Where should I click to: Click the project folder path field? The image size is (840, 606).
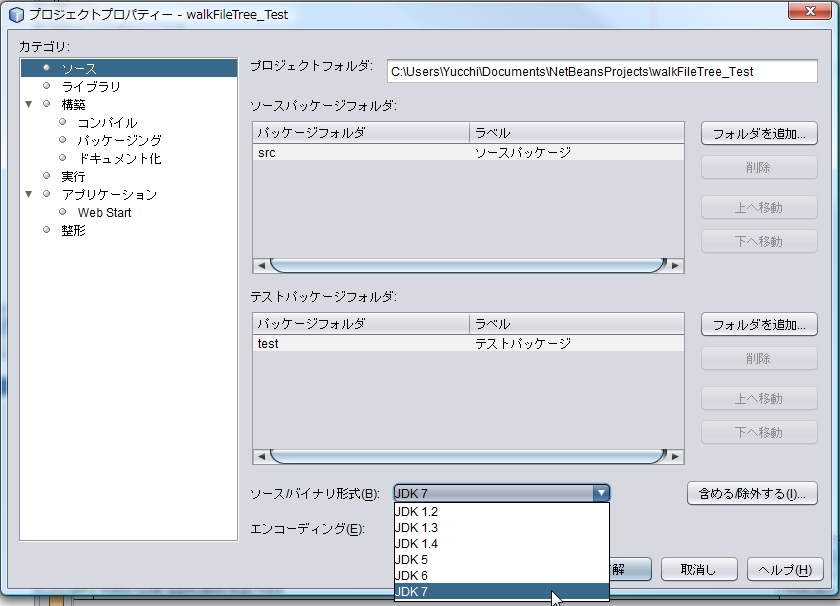click(602, 72)
